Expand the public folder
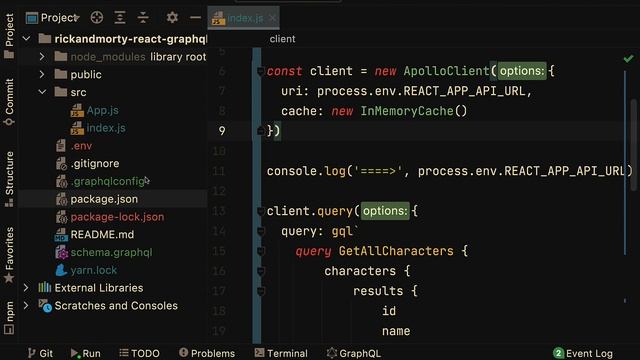The height and width of the screenshot is (360, 640). 42,74
